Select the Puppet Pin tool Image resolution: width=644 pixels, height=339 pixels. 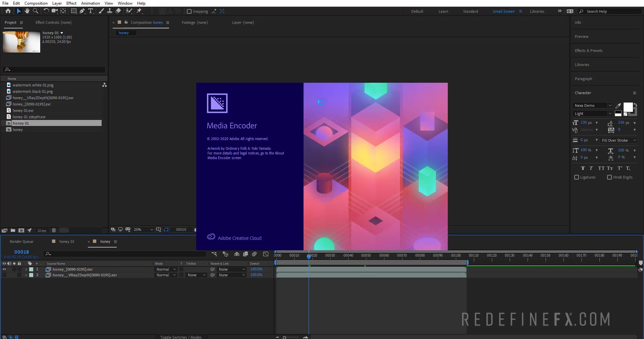[x=139, y=11]
